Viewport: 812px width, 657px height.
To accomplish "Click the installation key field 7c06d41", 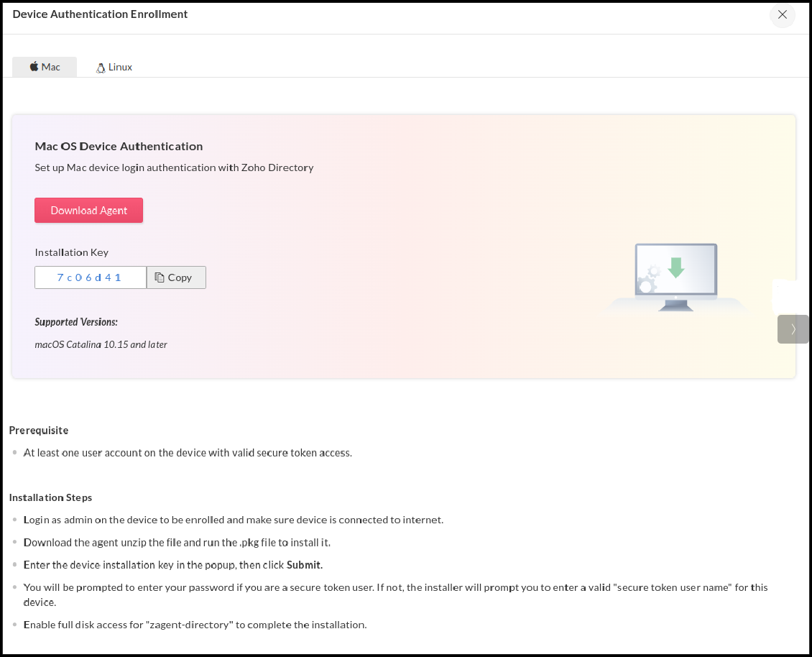I will [91, 277].
